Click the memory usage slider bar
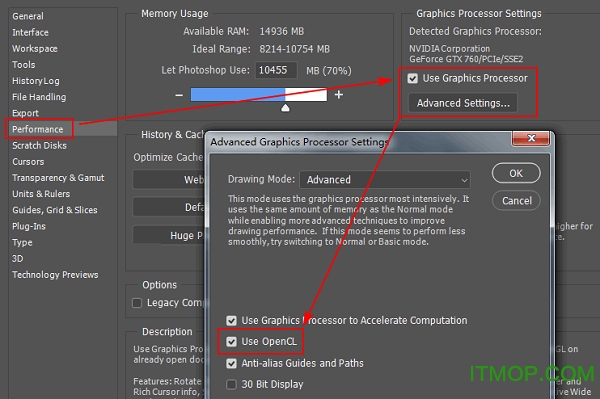Image resolution: width=600 pixels, height=399 pixels. pos(259,95)
